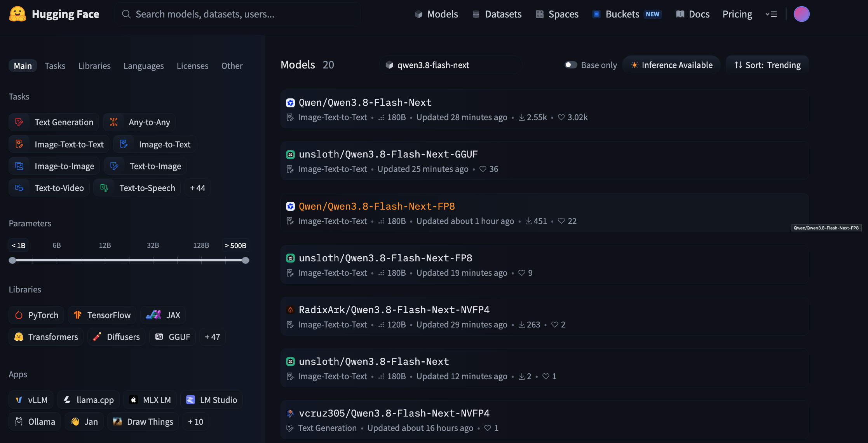868x443 pixels.
Task: Open the Models page from top navigation
Action: [x=436, y=14]
